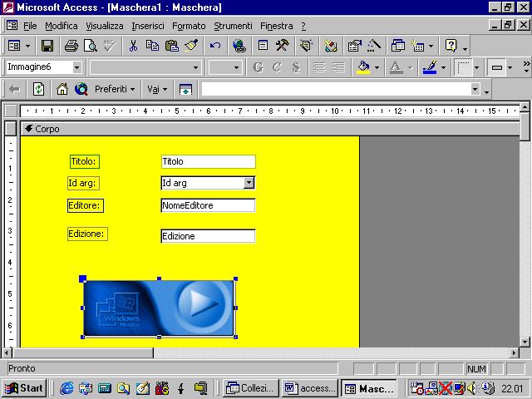532x399 pixels.
Task: Select the Titolo text box
Action: coord(208,161)
